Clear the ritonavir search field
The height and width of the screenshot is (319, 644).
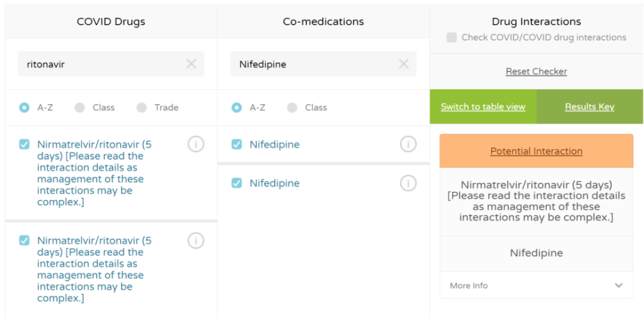(x=191, y=64)
